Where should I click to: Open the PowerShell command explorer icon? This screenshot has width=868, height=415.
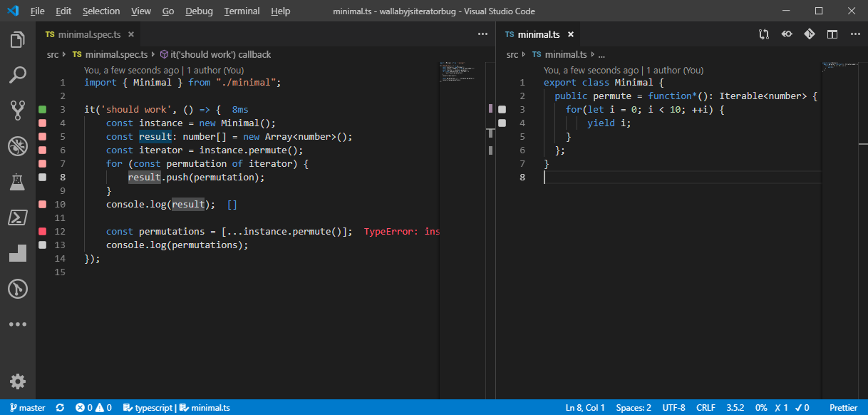coord(18,217)
